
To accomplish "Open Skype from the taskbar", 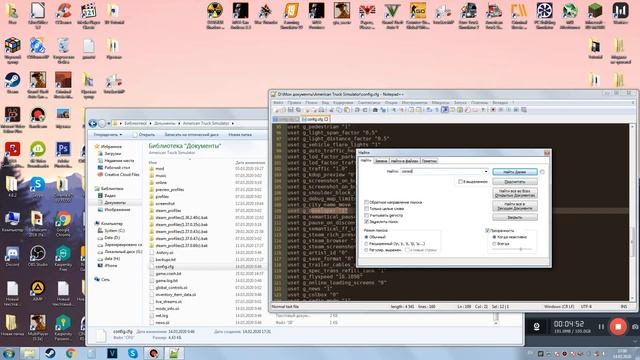I will click(133, 353).
